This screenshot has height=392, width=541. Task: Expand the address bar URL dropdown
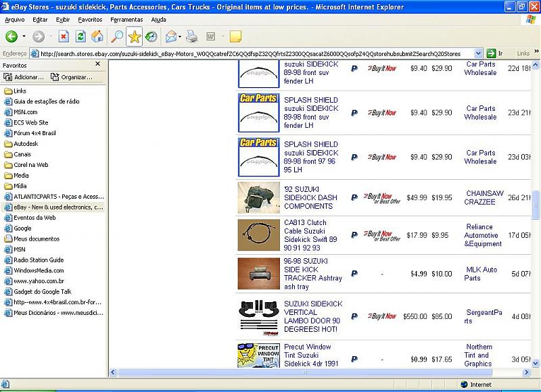click(478, 53)
